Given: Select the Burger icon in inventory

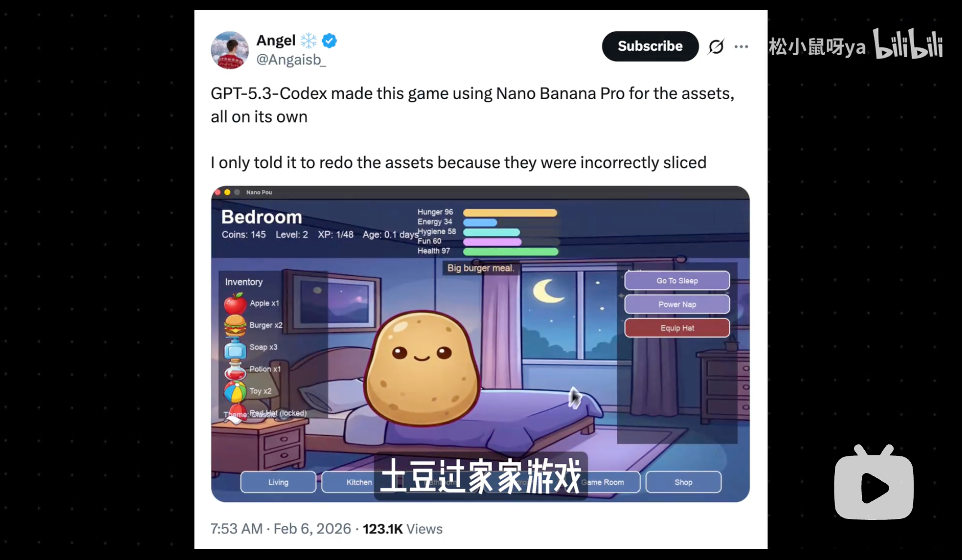Looking at the screenshot, I should pos(235,325).
